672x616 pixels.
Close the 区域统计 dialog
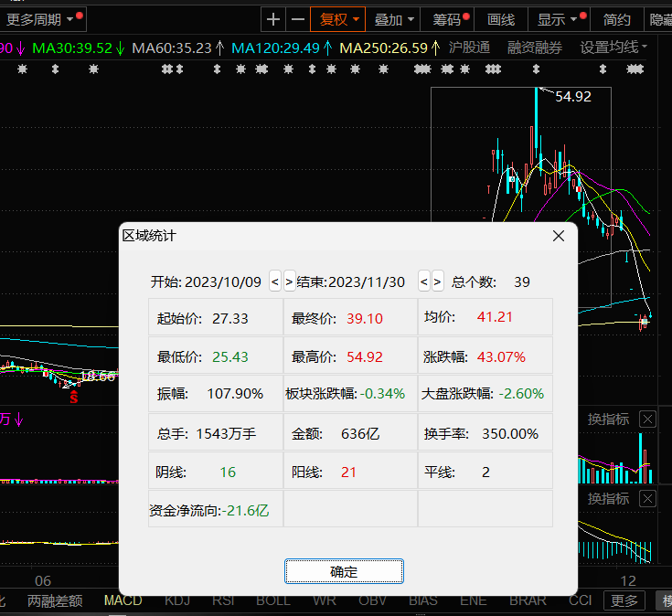[559, 236]
